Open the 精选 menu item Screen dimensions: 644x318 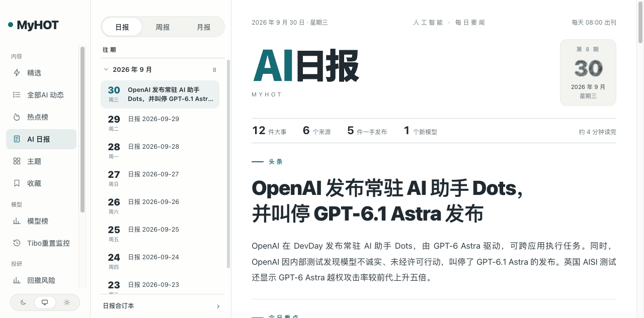(41, 73)
